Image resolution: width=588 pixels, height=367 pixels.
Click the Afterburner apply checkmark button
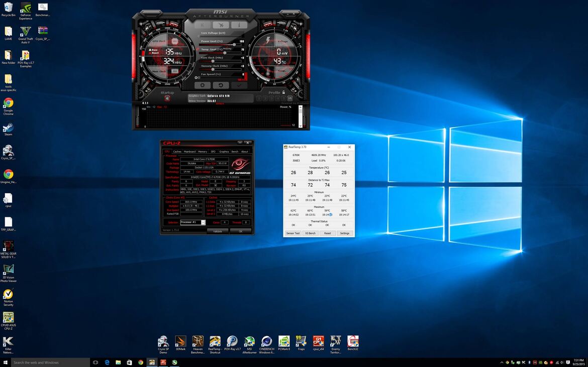tap(239, 85)
